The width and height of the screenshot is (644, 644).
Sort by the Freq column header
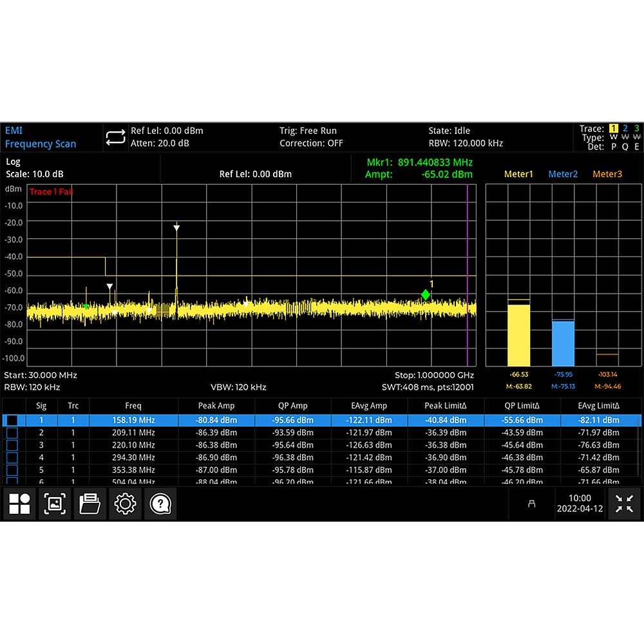(x=133, y=406)
